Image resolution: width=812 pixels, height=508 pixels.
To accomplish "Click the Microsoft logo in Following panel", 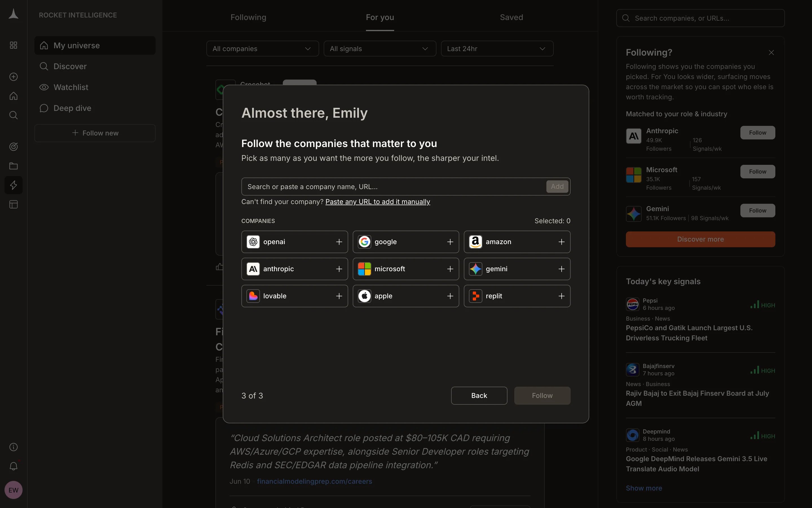I will coord(634,175).
